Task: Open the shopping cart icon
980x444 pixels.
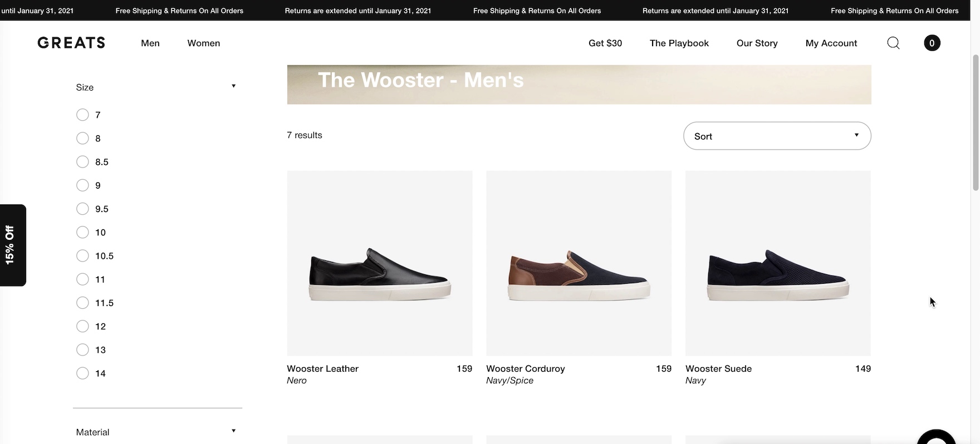Action: 932,43
